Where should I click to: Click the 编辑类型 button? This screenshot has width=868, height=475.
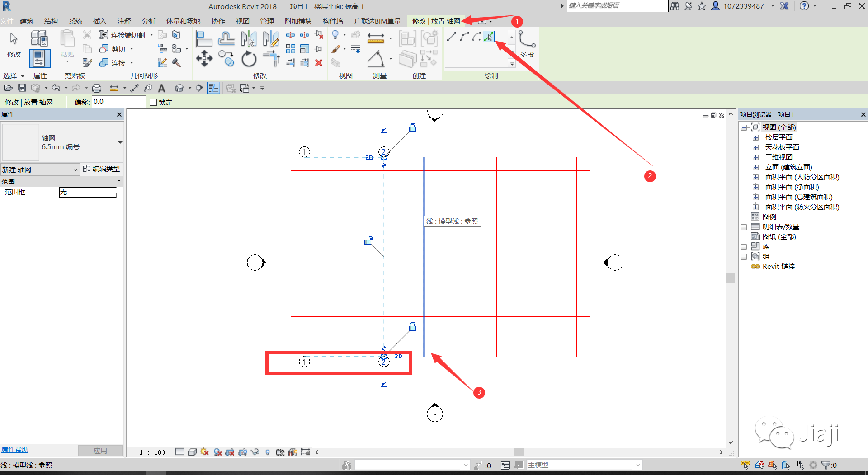pyautogui.click(x=102, y=169)
